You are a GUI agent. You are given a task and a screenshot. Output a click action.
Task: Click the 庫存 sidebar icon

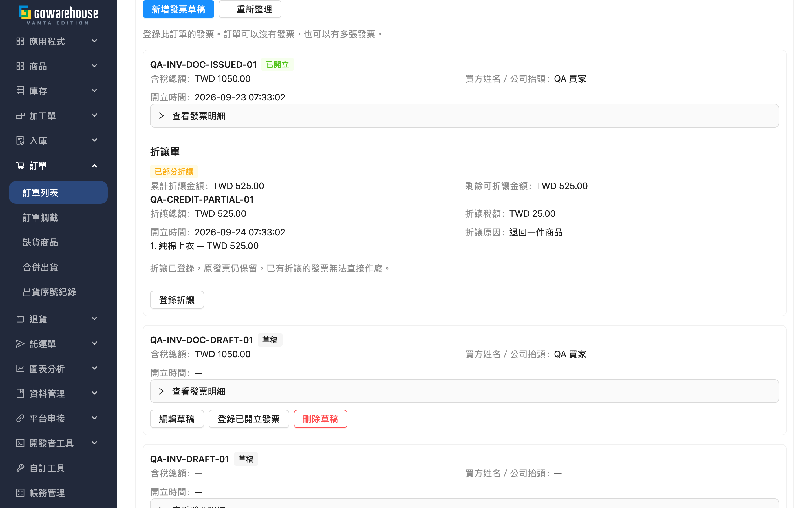click(x=20, y=91)
